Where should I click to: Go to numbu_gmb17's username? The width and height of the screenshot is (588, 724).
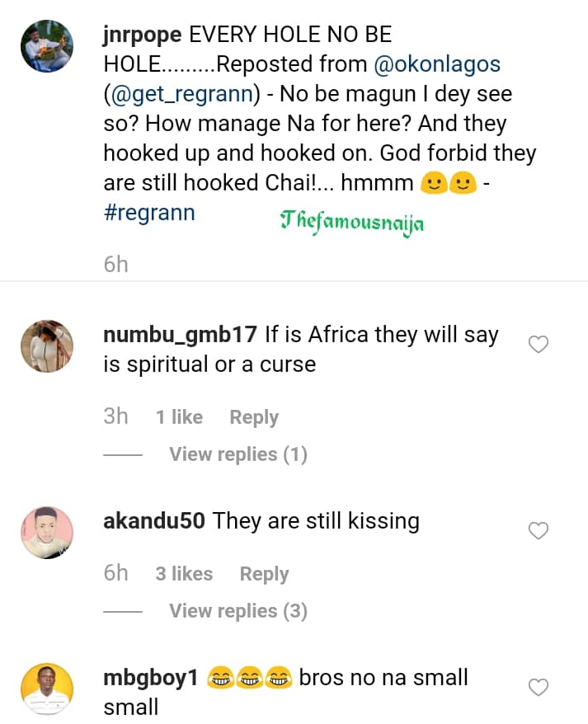[181, 335]
